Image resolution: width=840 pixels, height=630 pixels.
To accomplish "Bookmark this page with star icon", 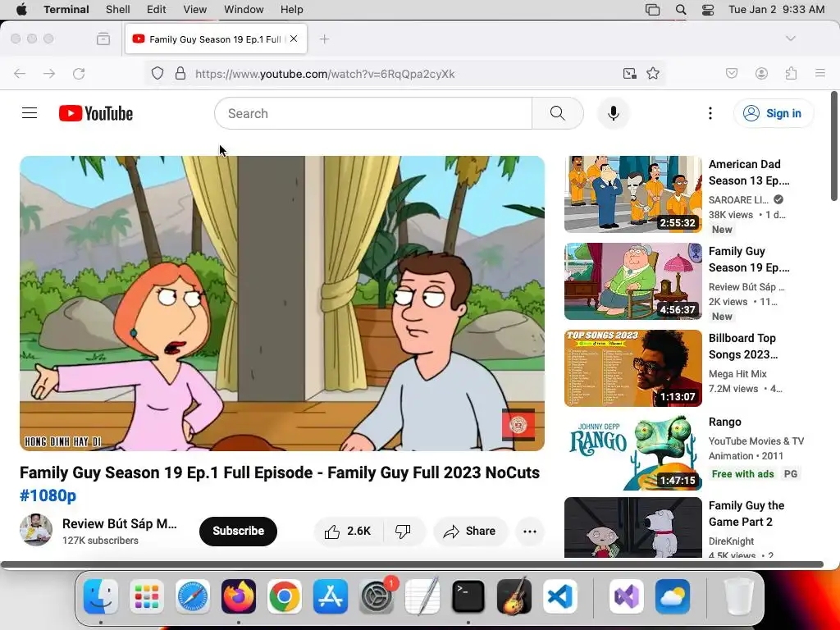I will (653, 73).
